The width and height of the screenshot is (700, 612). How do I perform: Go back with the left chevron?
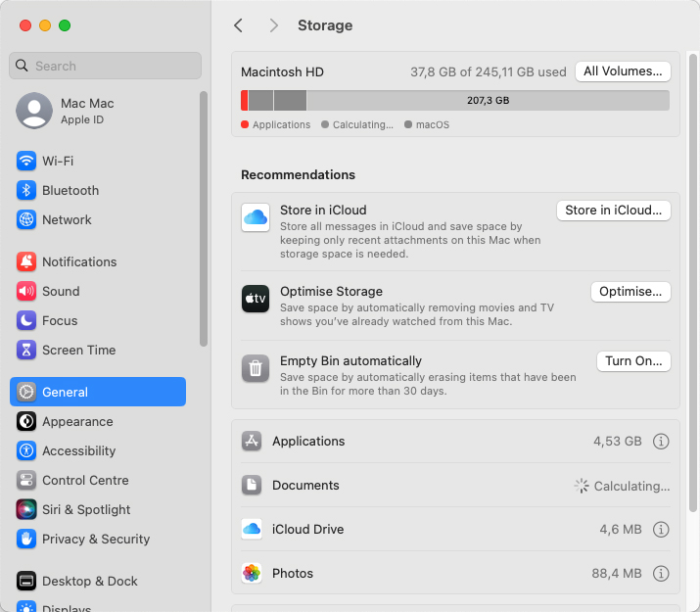tap(239, 25)
